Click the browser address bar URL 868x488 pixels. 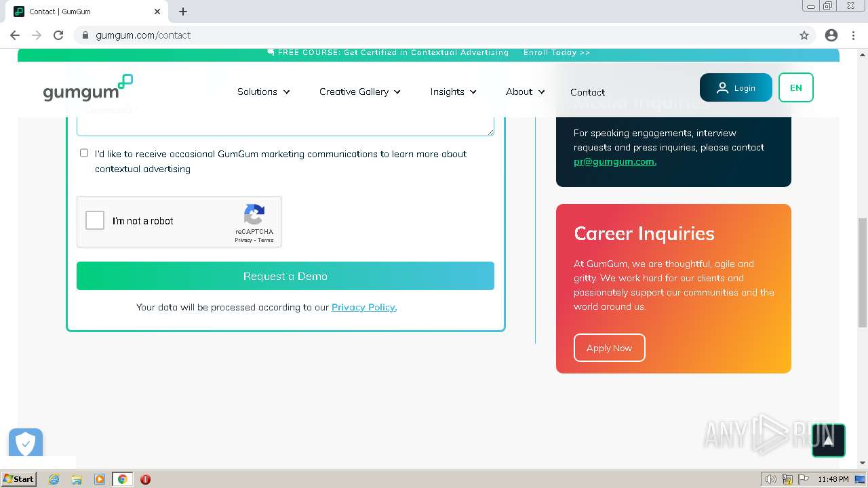click(x=143, y=35)
